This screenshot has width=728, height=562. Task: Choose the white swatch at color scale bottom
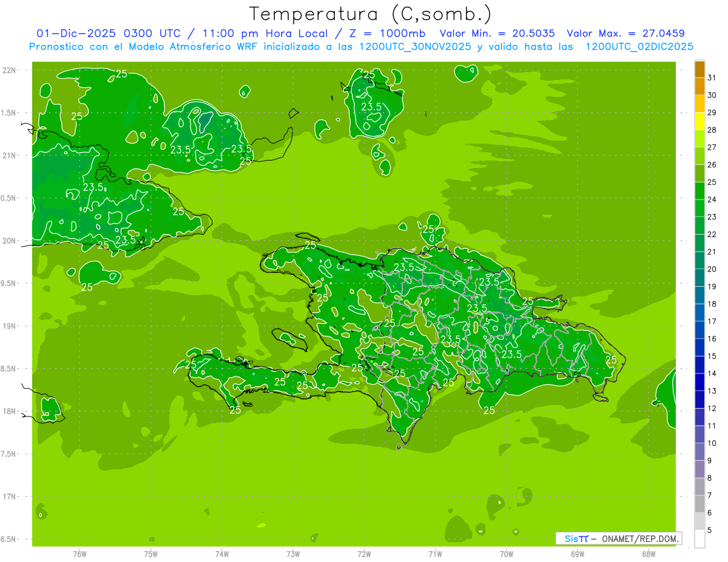point(699,539)
